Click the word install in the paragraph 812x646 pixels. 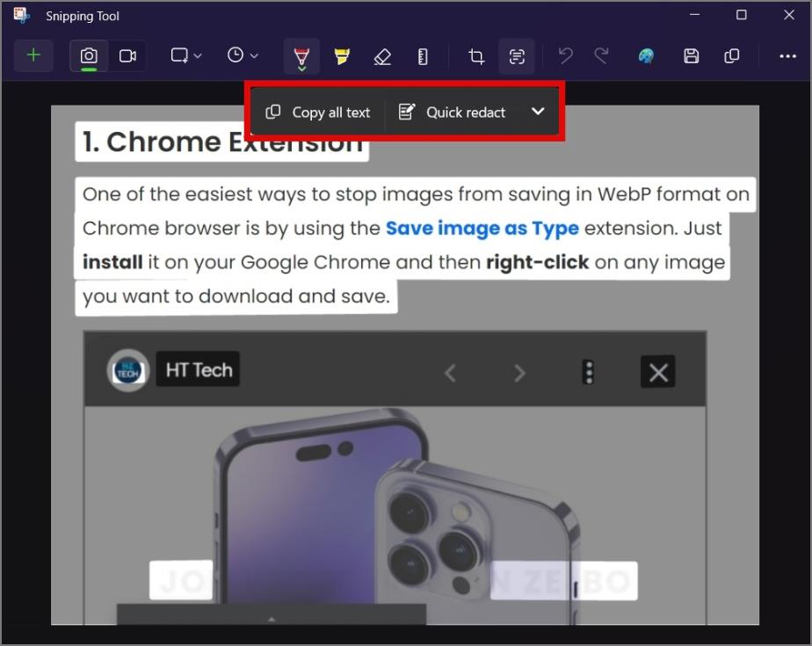click(112, 262)
